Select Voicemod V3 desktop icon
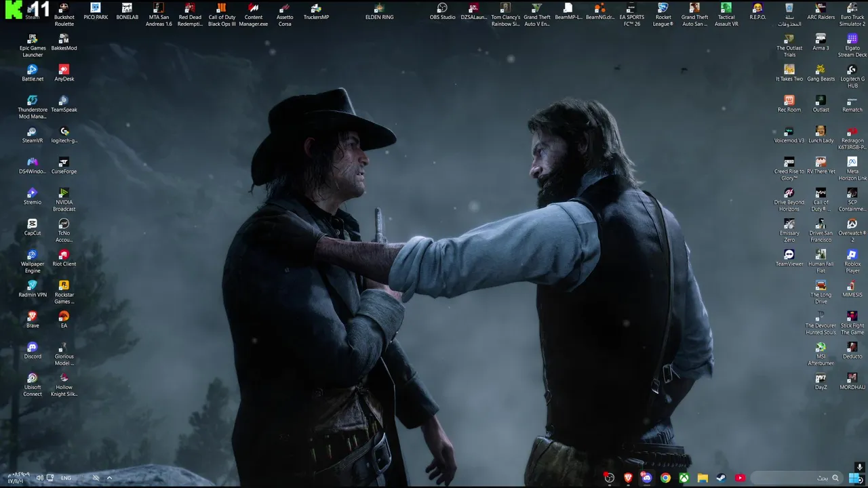The width and height of the screenshot is (868, 488). pos(789,134)
